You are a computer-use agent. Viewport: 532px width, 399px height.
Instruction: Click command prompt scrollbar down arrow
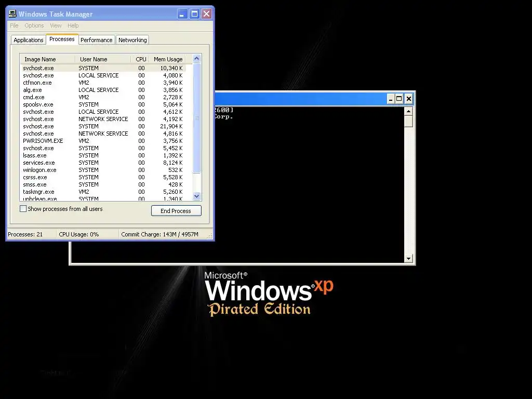tap(409, 259)
